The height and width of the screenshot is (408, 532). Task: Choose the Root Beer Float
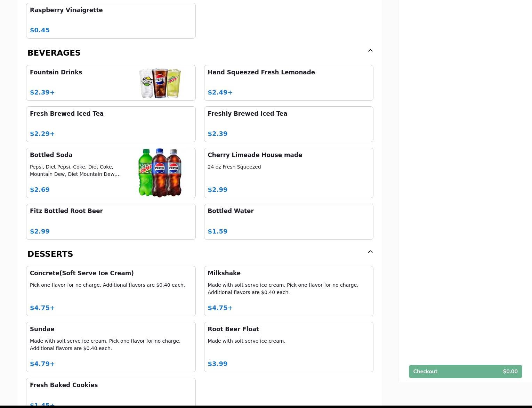click(x=288, y=347)
